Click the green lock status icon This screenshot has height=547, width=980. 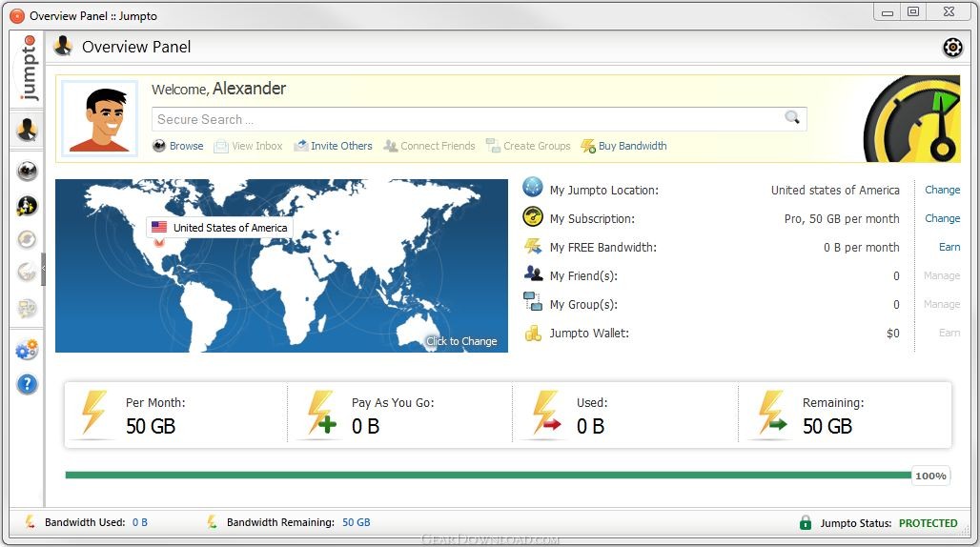point(805,522)
